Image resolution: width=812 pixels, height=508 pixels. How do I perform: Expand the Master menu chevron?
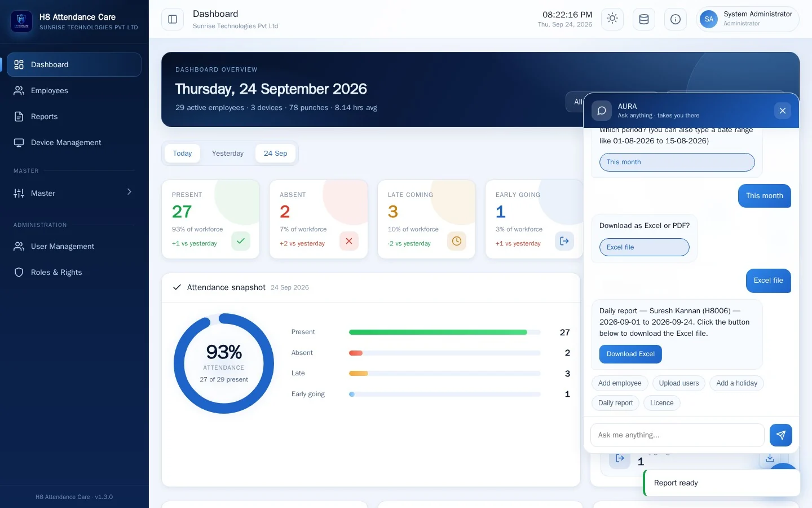129,192
